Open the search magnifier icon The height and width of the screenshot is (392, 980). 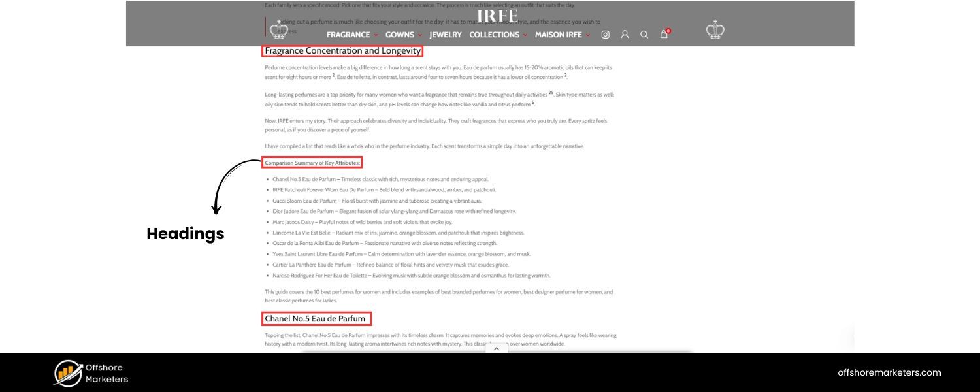point(644,35)
